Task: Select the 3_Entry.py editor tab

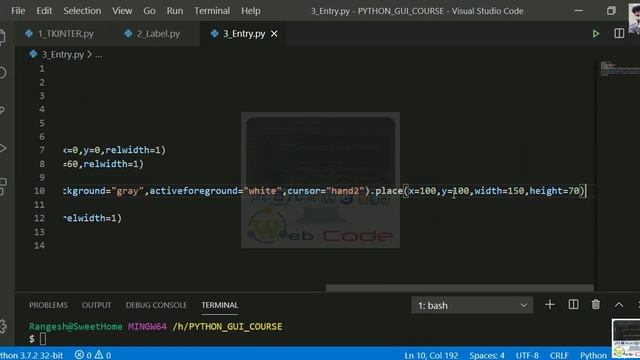Action: point(244,33)
